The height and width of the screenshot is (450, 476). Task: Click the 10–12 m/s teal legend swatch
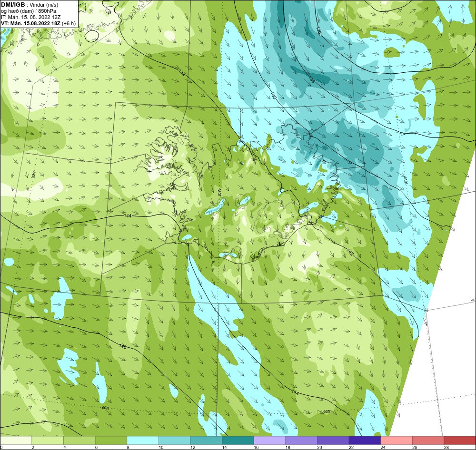point(174,440)
